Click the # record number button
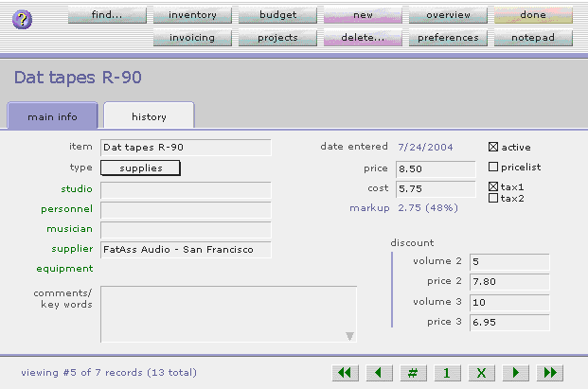 [413, 373]
